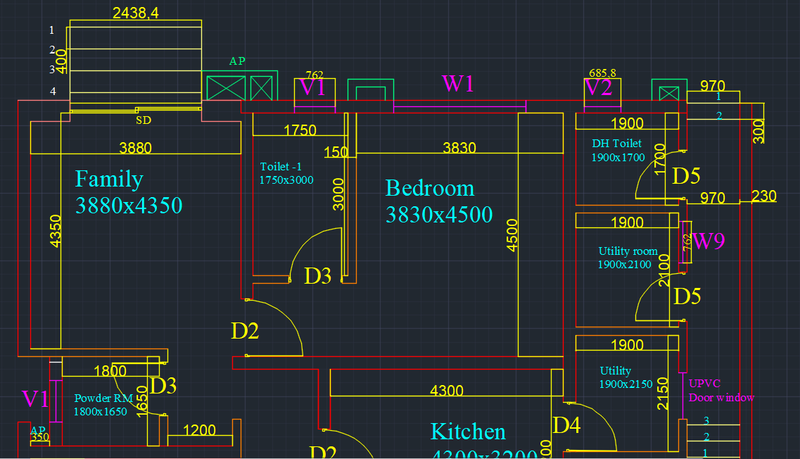Select the 3000 vertical dimension
Viewport: 800px width, 459px height.
[338, 194]
